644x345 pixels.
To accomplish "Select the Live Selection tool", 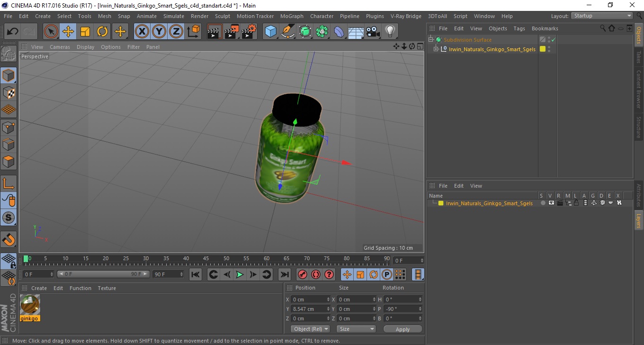I will click(51, 32).
